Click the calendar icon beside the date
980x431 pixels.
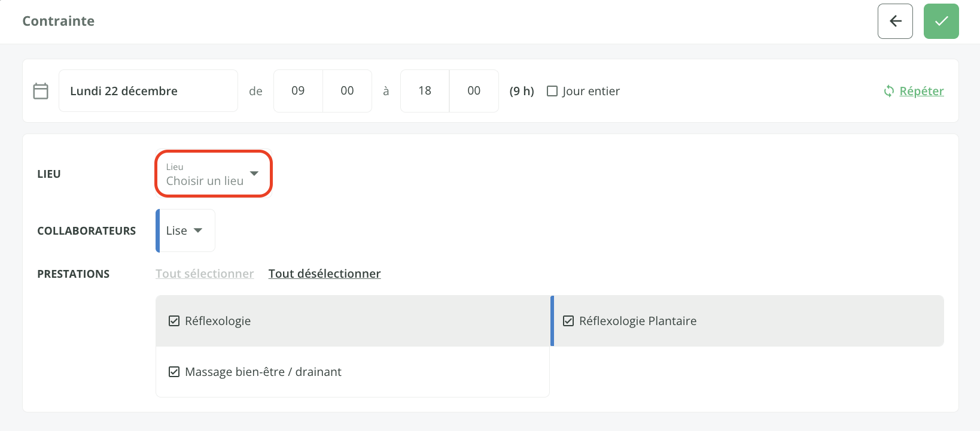(x=41, y=91)
